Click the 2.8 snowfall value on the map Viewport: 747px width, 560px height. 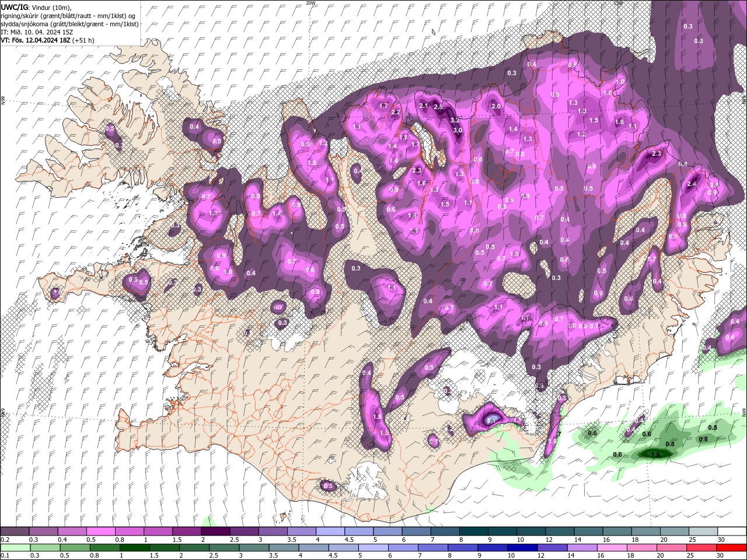coord(439,107)
